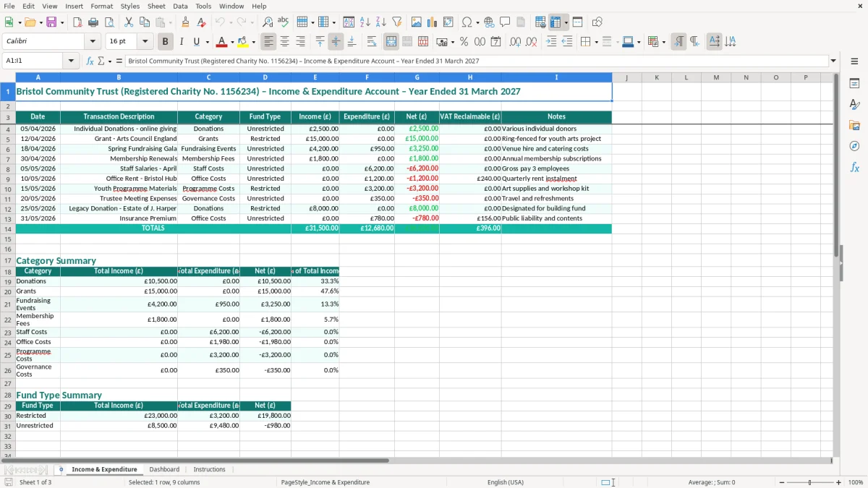
Task: Open the font color dropdown arrow
Action: (x=232, y=42)
